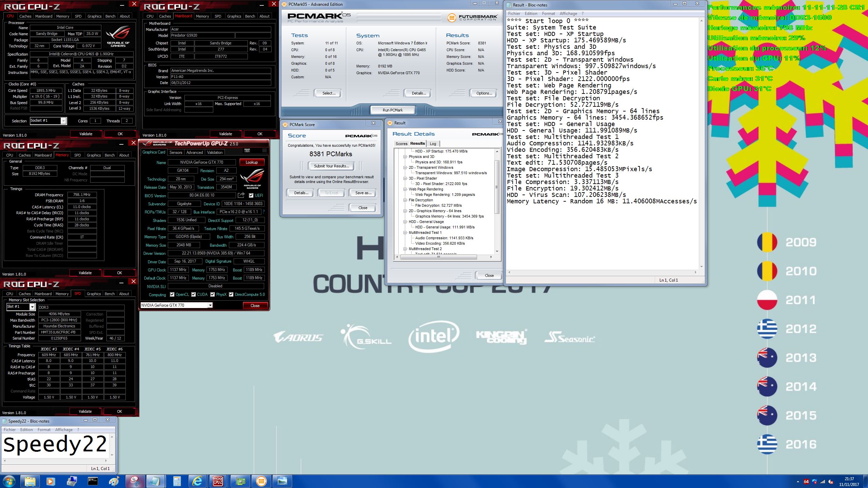Switch to ROG CPU-Z taskbar icon
This screenshot has width=868, height=488.
coord(218,481)
